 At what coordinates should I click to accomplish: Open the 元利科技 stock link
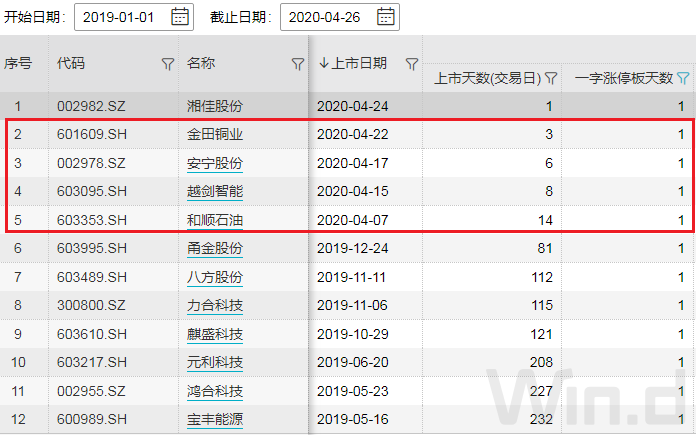[x=215, y=362]
